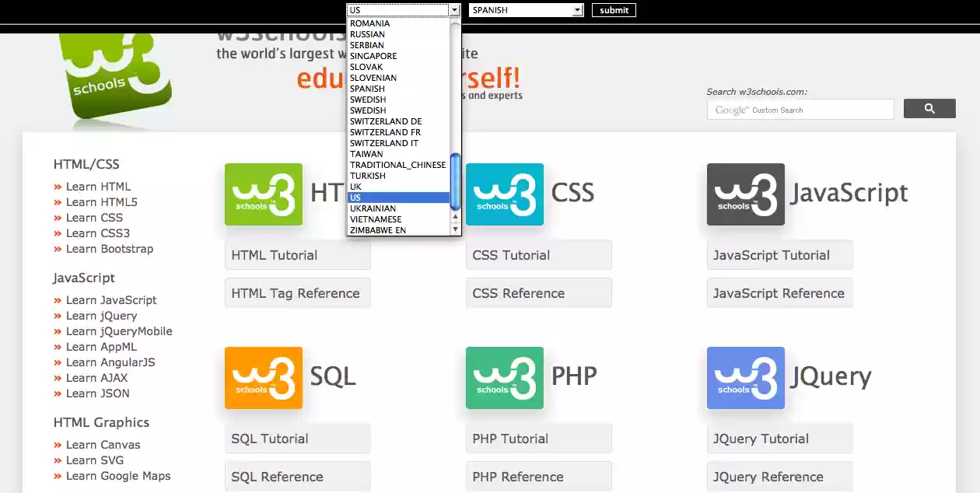Click the teal w3schools CSS logo icon

pyautogui.click(x=504, y=194)
